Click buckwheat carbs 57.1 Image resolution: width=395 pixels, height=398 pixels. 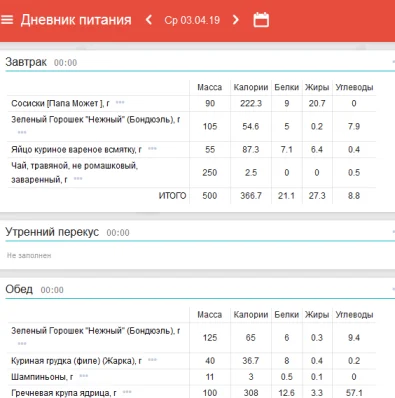coord(354,393)
